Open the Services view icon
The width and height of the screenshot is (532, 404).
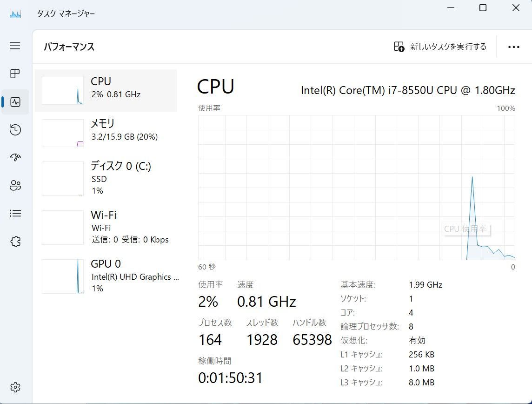(x=15, y=241)
